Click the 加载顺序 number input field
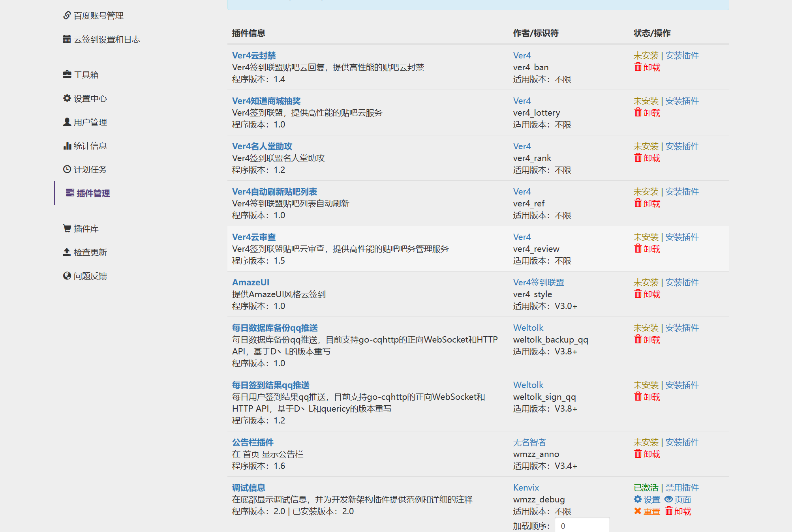This screenshot has width=792, height=532. [582, 526]
